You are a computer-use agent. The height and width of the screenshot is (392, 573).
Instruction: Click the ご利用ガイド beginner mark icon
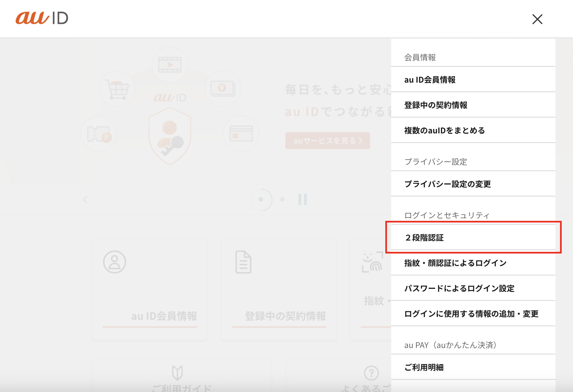pos(178,373)
